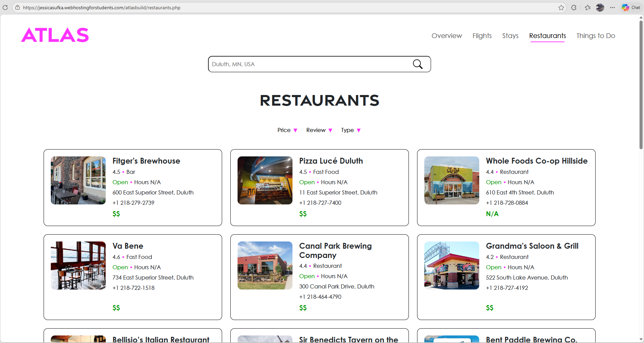Click address 734 East Superior Street, Duluth
Viewport: 644px width, 343px height.
tap(153, 277)
